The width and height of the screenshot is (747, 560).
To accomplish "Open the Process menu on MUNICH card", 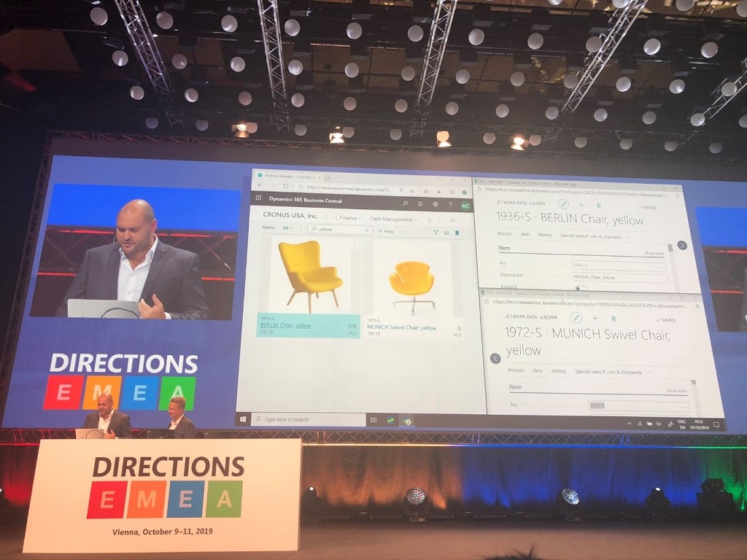I will (x=516, y=370).
